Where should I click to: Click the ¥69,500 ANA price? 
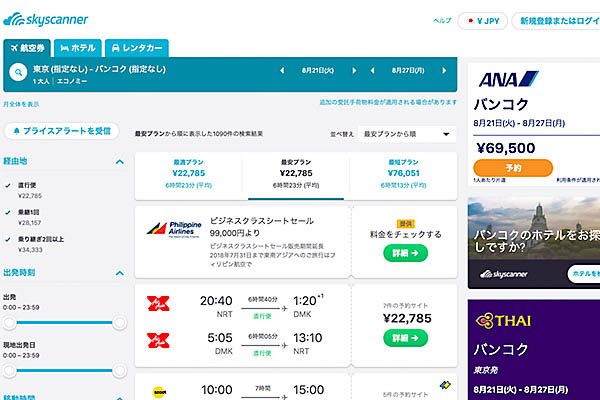click(x=505, y=148)
